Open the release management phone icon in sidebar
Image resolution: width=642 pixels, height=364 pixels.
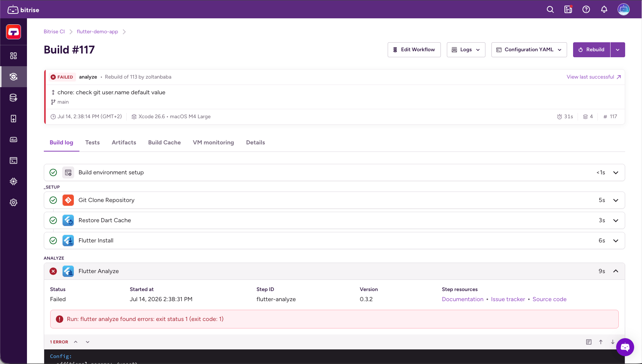pyautogui.click(x=13, y=119)
